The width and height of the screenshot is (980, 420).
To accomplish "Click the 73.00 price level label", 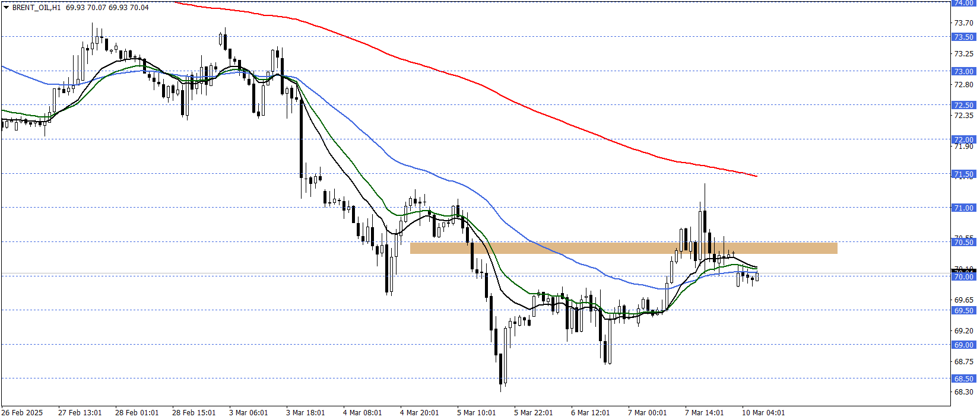I will 963,71.
